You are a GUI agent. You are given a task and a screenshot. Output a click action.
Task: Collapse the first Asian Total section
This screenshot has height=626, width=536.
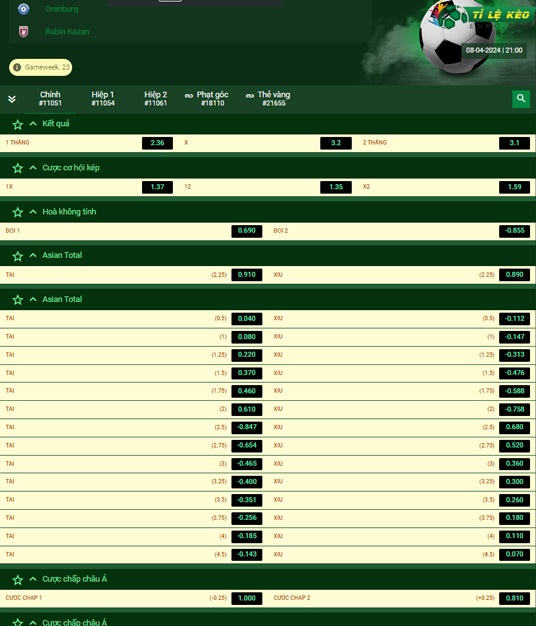(x=33, y=255)
